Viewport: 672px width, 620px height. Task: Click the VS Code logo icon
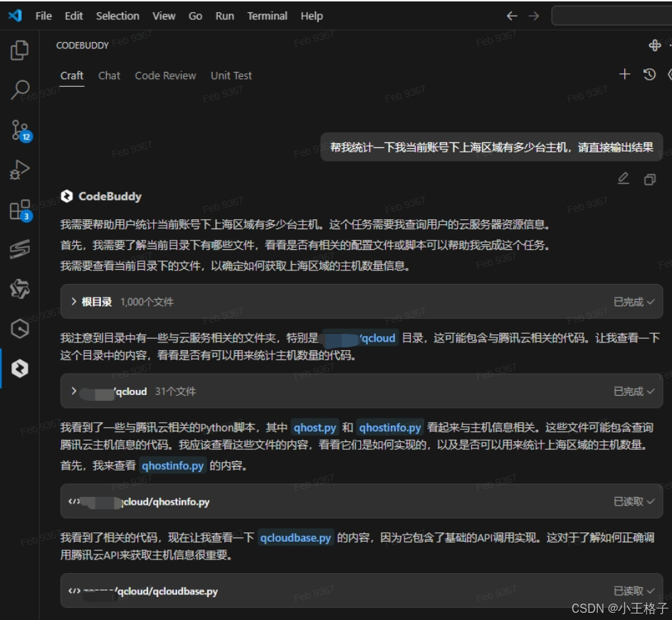click(x=15, y=16)
